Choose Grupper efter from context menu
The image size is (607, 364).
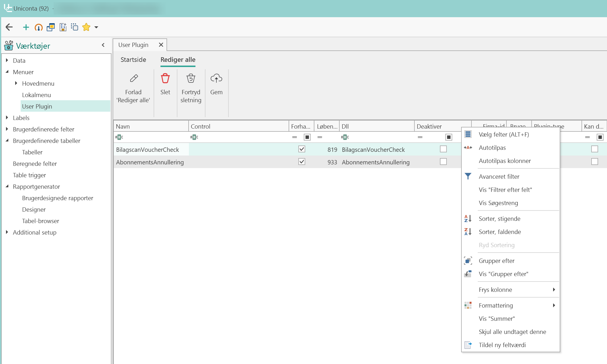click(511, 261)
